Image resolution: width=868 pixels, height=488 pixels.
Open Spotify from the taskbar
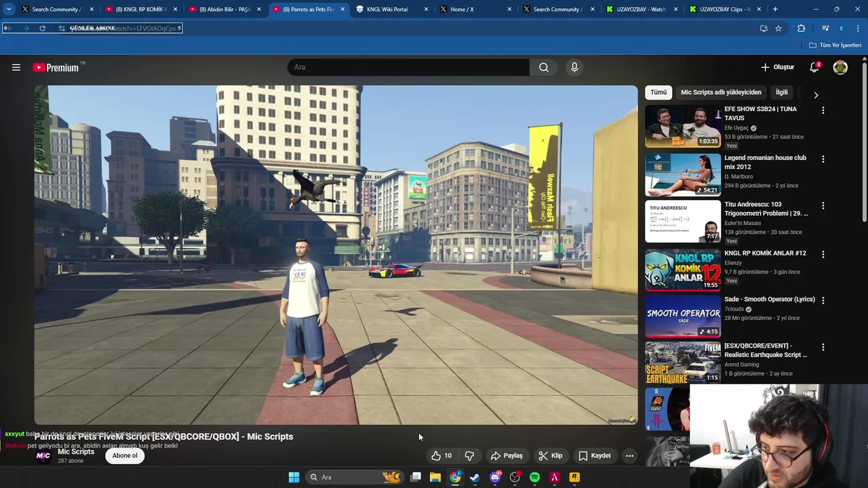[534, 477]
